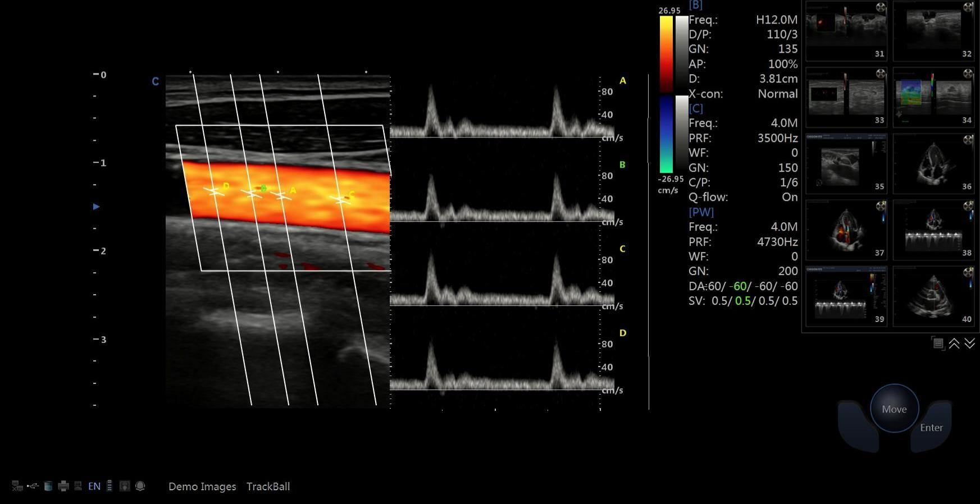
Task: Check the battery level indicator
Action: point(110,486)
